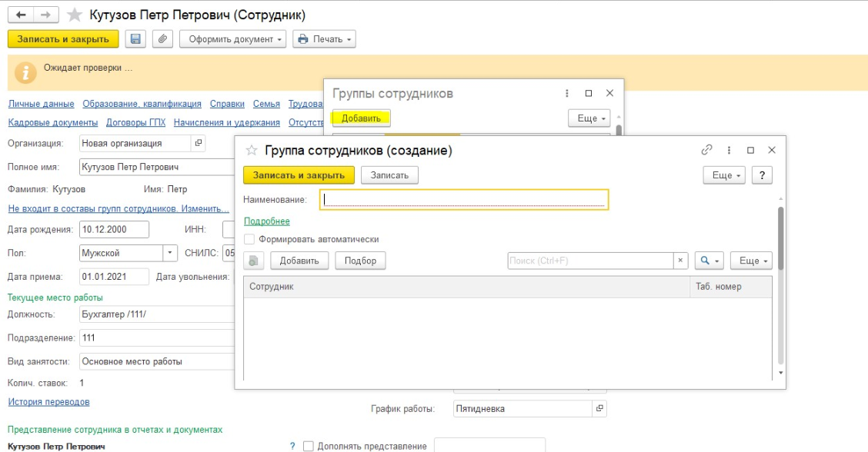Click 'Записать и закрыть' in group dialog
This screenshot has height=452, width=868.
[299, 175]
